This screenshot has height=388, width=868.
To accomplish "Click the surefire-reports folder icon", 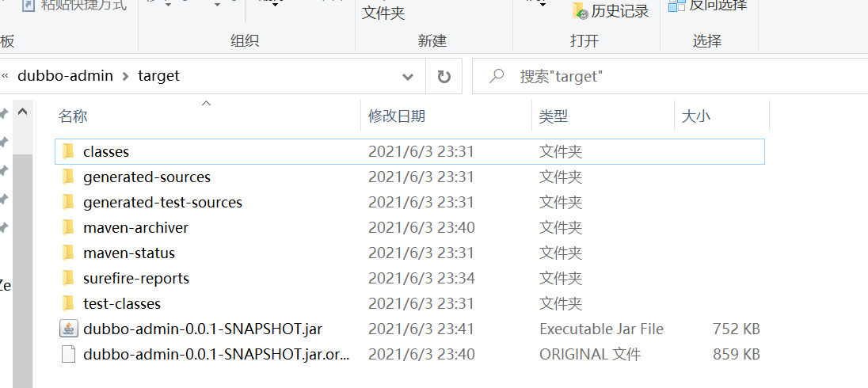I will click(68, 278).
